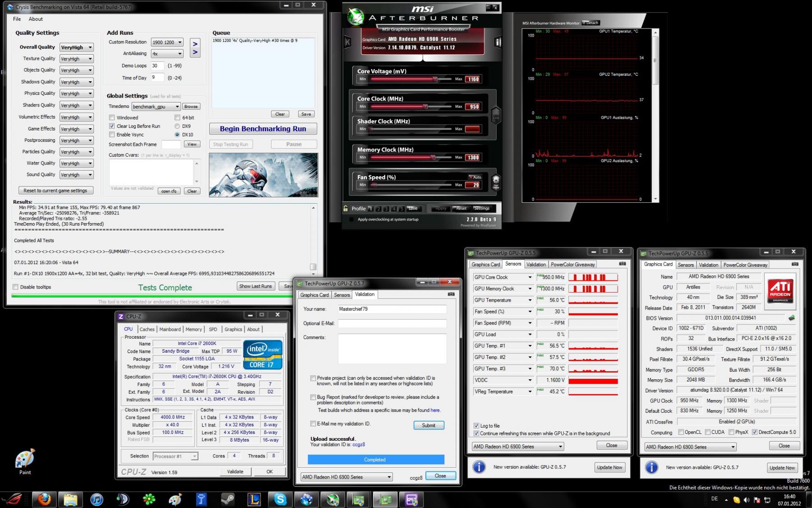The image size is (812, 508).
Task: Toggle Disable tooltips checkbox
Action: (x=16, y=287)
